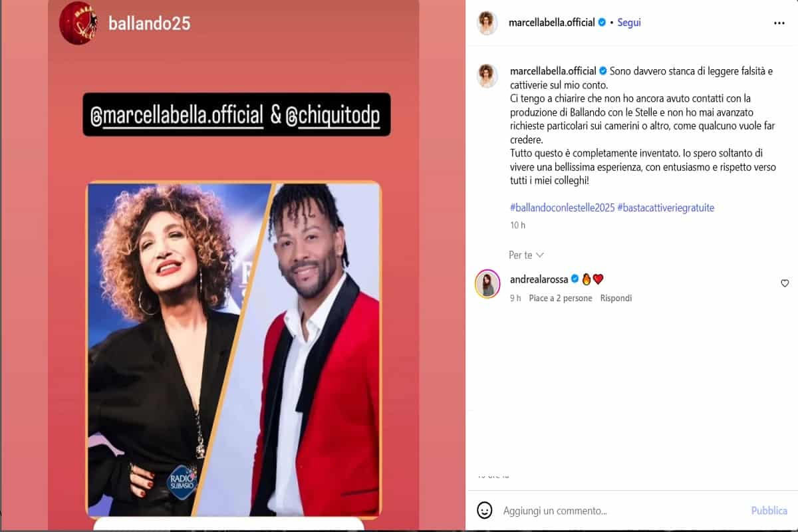Image resolution: width=798 pixels, height=532 pixels.
Task: Open the emoji picker smiley icon
Action: (485, 511)
